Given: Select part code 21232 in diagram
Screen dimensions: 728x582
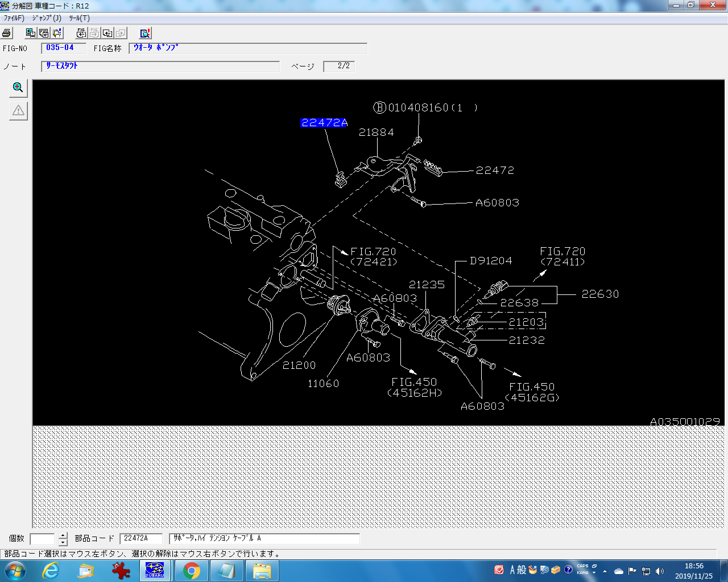Looking at the screenshot, I should point(527,340).
